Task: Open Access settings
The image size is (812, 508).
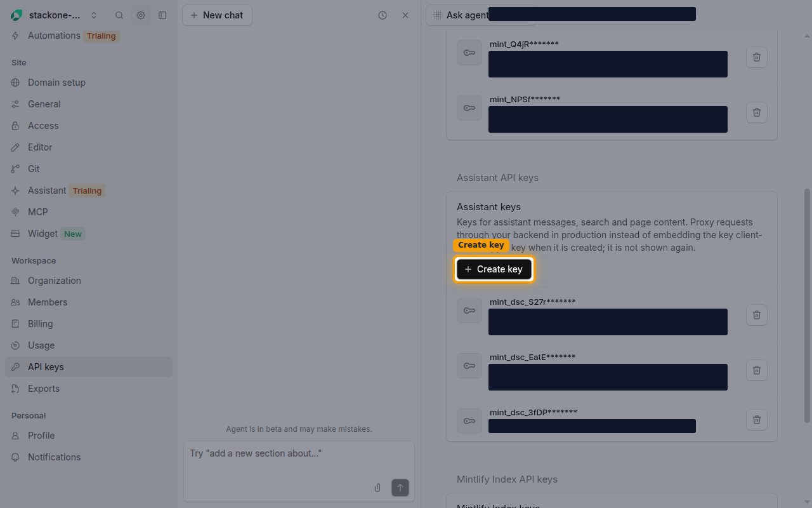Action: pos(89,126)
